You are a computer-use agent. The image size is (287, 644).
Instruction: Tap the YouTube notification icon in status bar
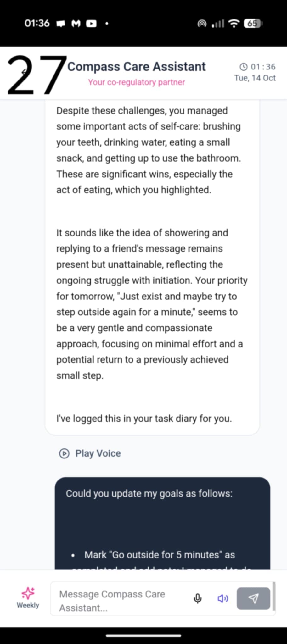(x=91, y=24)
